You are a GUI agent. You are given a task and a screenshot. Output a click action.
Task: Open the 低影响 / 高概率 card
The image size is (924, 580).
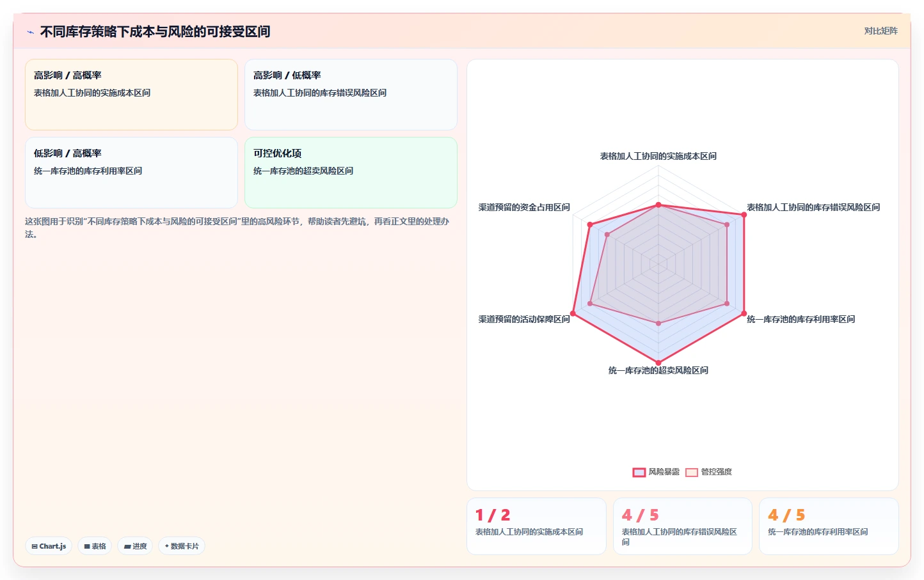click(131, 173)
